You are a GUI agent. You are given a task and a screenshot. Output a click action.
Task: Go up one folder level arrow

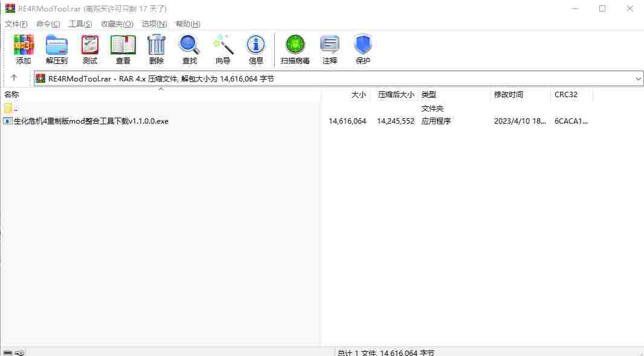click(x=14, y=77)
